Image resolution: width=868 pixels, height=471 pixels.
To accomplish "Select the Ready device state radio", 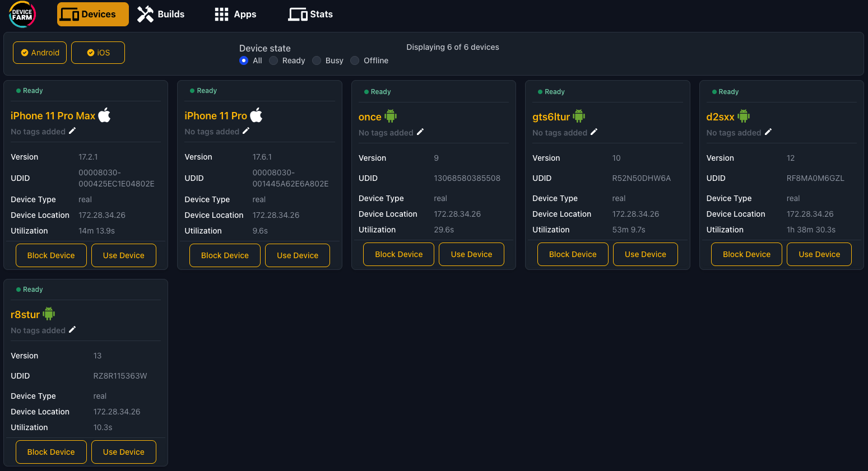I will point(273,60).
